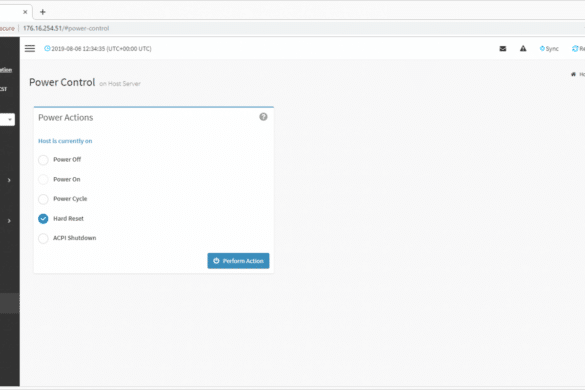Close the current browser tab
This screenshot has height=390, width=585.
tap(25, 12)
